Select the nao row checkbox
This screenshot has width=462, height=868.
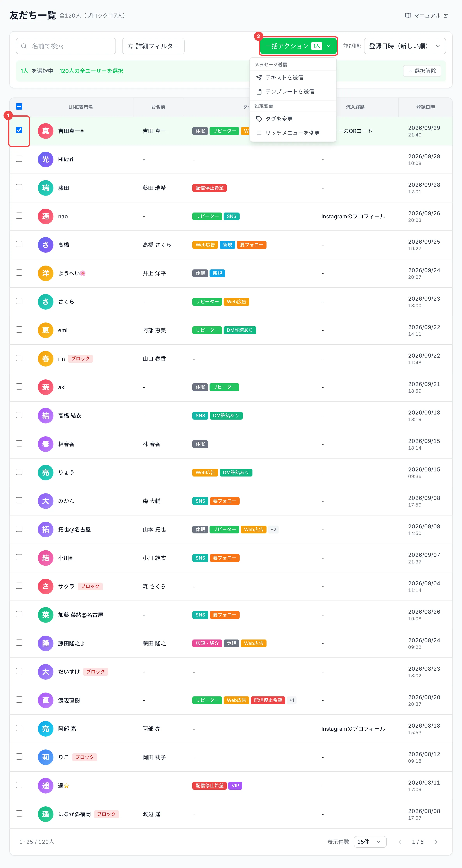click(19, 216)
